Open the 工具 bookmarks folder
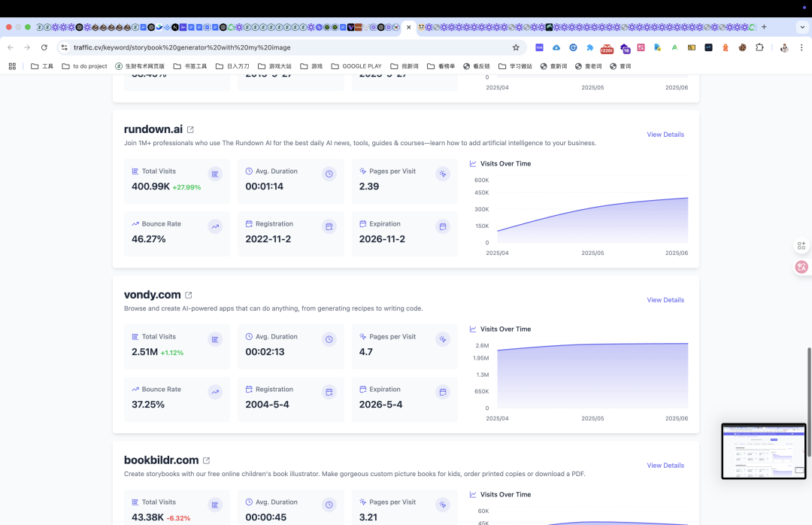This screenshot has height=525, width=812. pyautogui.click(x=42, y=66)
